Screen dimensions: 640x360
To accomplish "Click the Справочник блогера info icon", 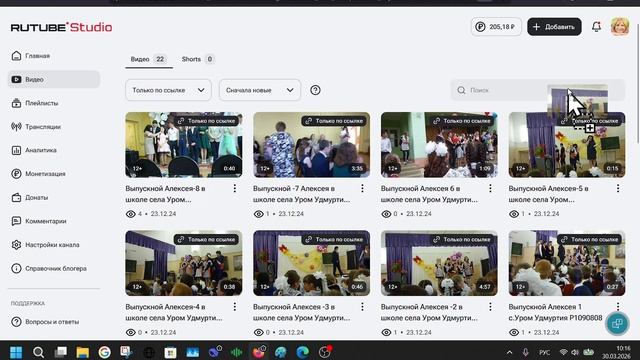I will tap(16, 269).
